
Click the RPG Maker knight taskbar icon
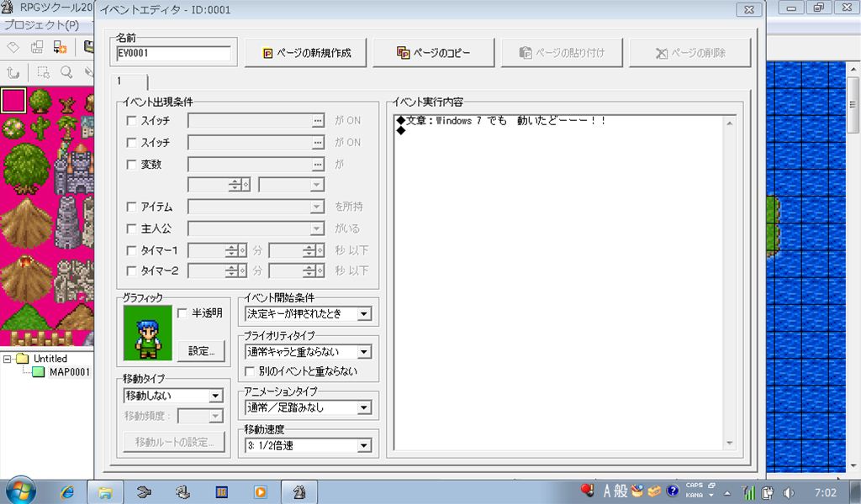click(x=299, y=492)
